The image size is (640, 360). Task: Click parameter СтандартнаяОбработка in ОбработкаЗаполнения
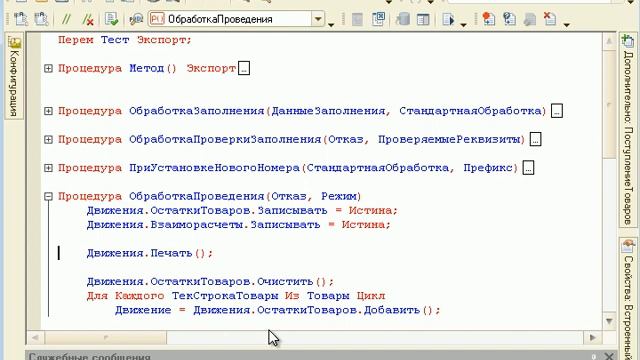pos(470,111)
